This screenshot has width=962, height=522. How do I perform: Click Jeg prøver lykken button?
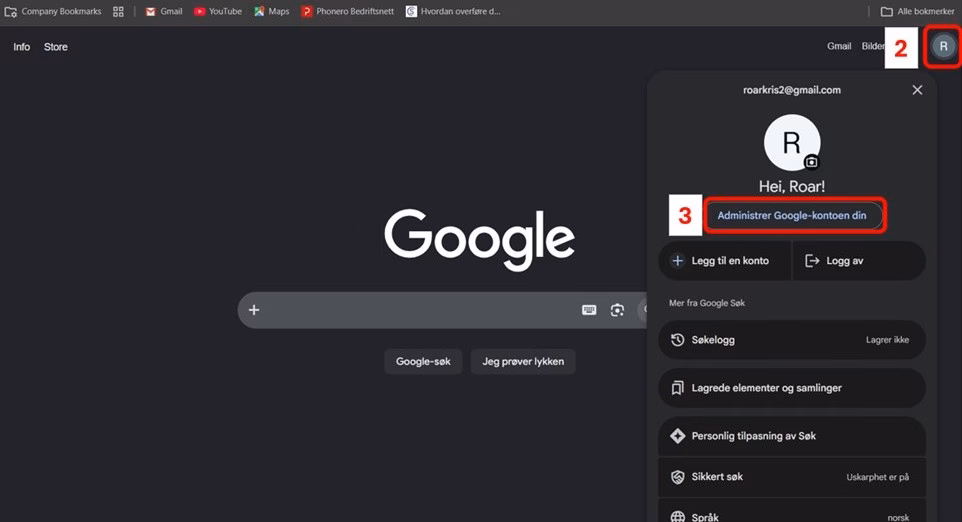[x=523, y=361]
